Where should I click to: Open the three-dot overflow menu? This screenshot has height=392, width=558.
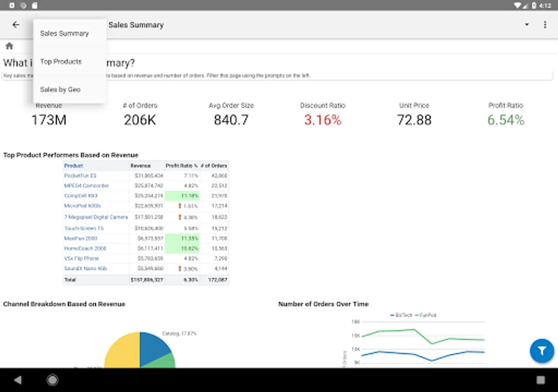tap(545, 25)
